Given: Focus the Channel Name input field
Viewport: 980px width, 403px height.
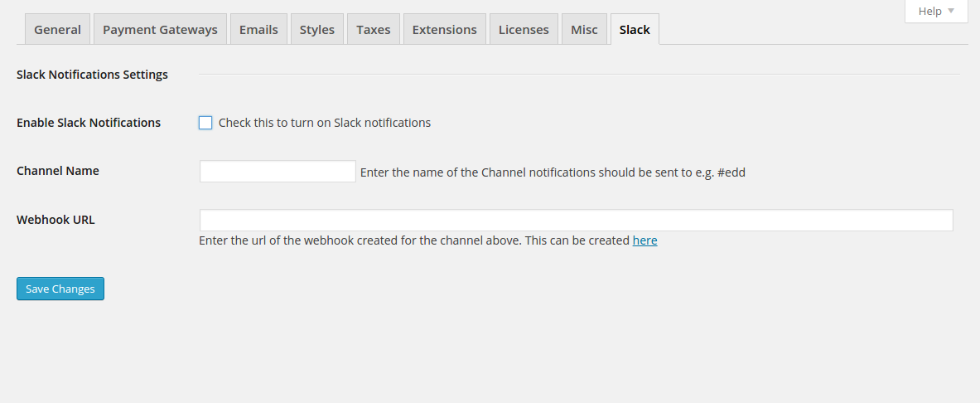Looking at the screenshot, I should [x=278, y=172].
